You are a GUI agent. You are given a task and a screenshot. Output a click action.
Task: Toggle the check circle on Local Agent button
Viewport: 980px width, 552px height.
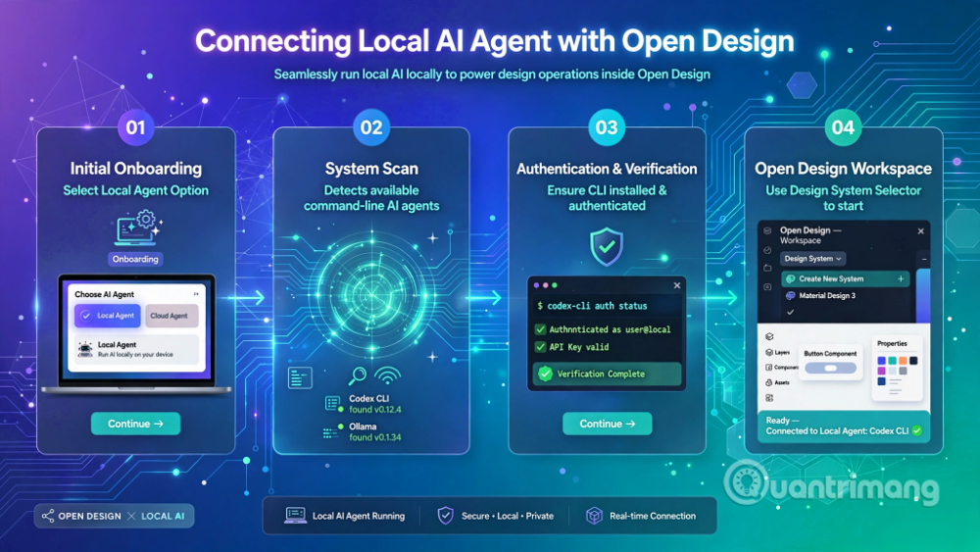(x=86, y=316)
